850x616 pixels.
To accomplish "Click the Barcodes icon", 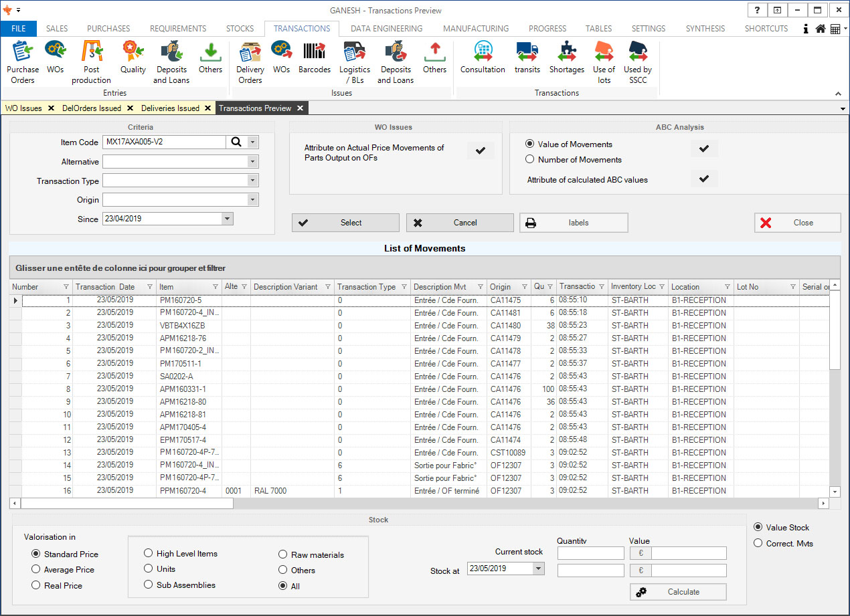I will (x=314, y=58).
